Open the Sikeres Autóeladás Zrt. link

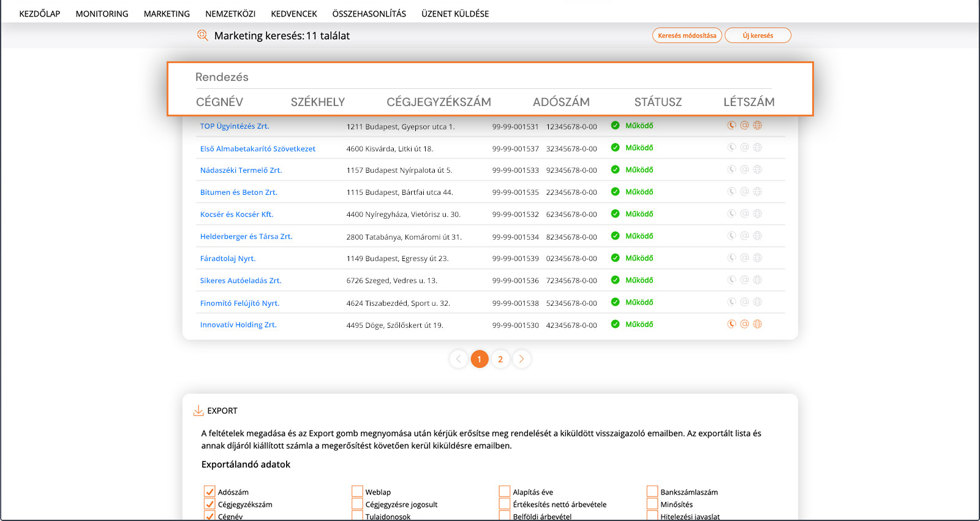click(241, 281)
